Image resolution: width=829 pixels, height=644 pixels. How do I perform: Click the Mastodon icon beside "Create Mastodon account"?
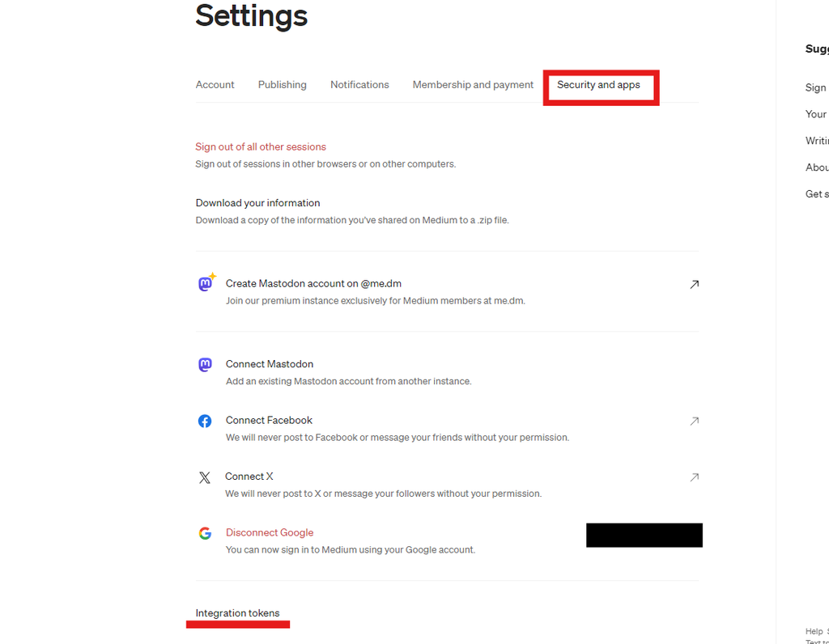206,283
